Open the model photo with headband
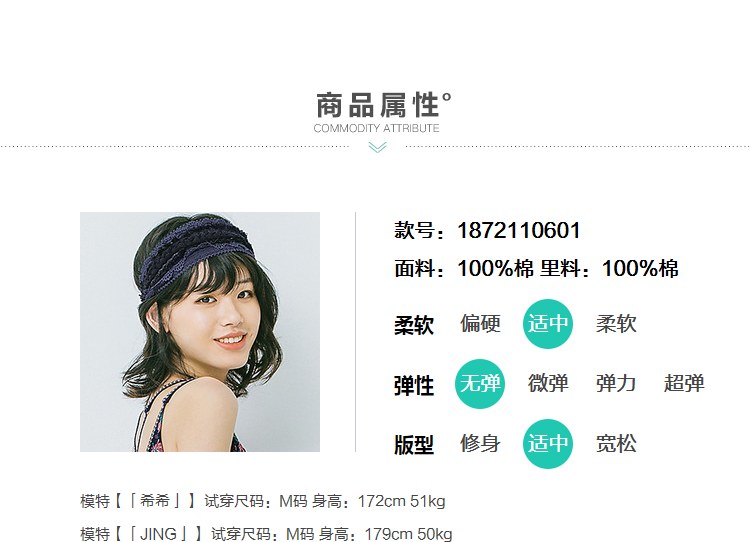Screen dimensions: 750x542 (200, 332)
